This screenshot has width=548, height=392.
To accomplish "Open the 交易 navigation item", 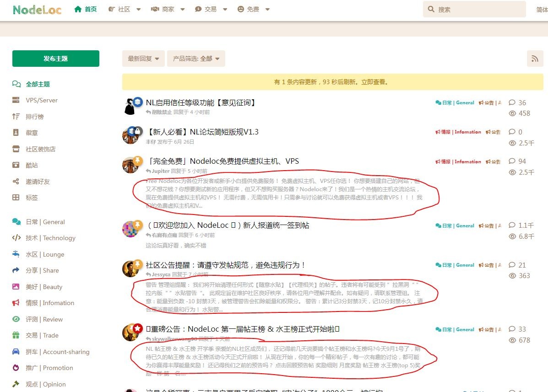I will (206, 9).
